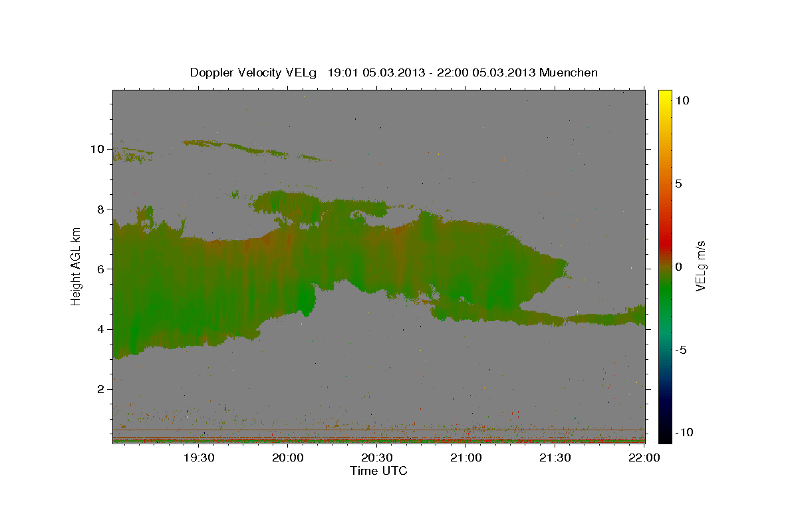
Task: Click the dark bottom of the colorbar
Action: coord(665,432)
